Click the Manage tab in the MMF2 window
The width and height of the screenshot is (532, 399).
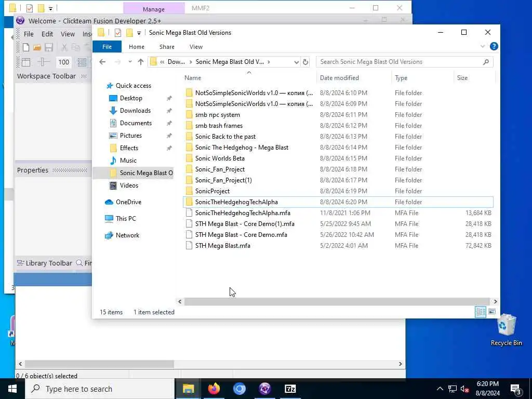click(x=154, y=9)
